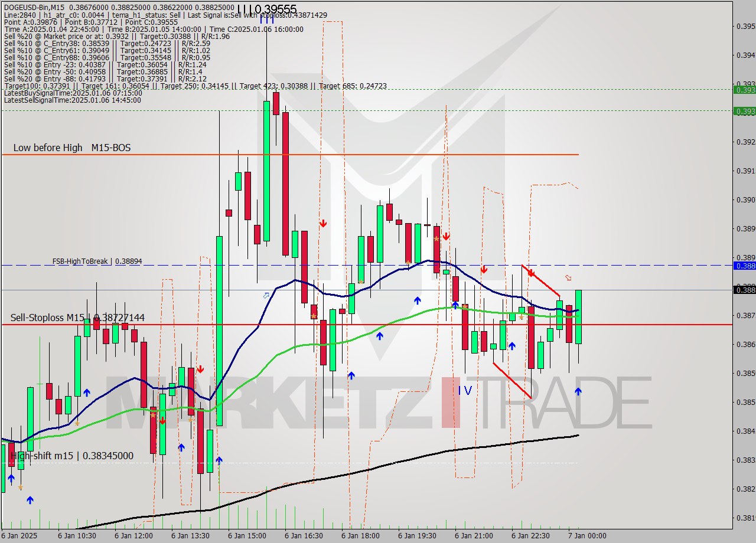
Task: Click the '6 Jan 13:30' time axis label
Action: pyautogui.click(x=190, y=536)
